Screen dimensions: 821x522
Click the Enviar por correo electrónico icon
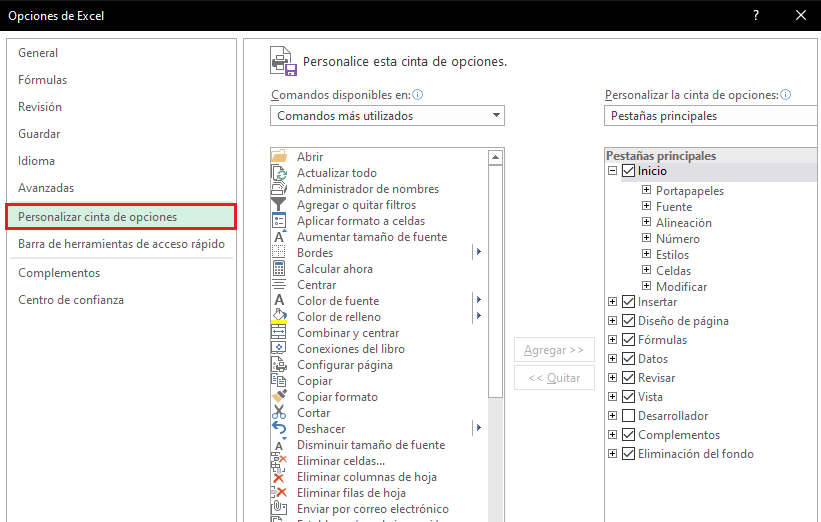[279, 508]
